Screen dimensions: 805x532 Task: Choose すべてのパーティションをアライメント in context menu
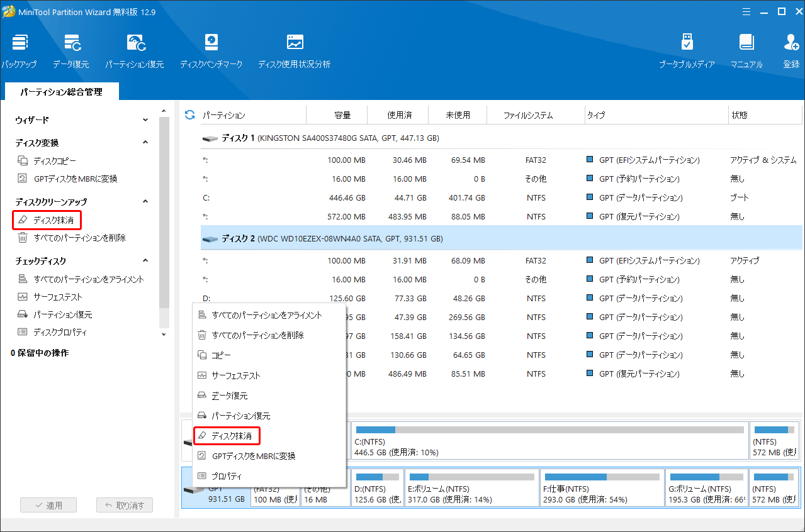point(269,315)
